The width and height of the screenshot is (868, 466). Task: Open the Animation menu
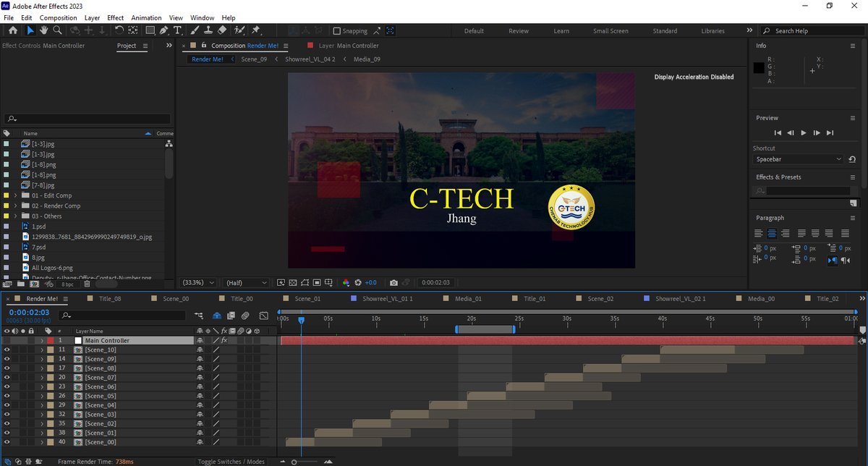coord(147,17)
